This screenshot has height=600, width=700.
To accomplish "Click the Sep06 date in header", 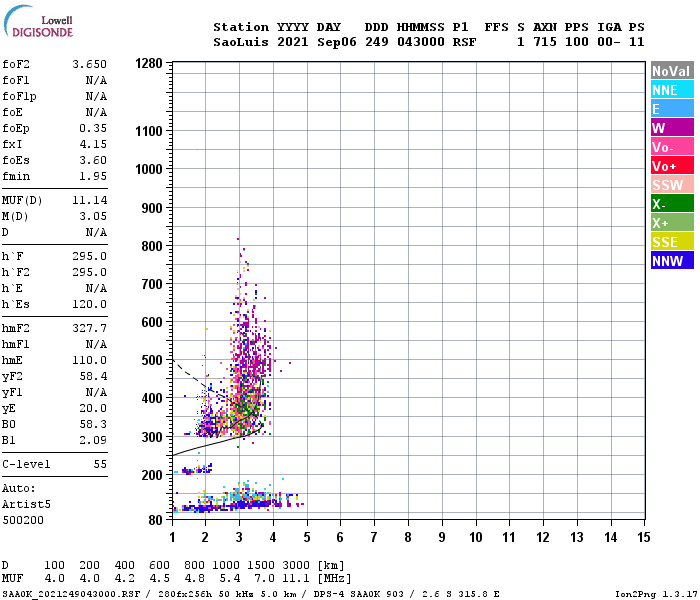I will pyautogui.click(x=337, y=42).
